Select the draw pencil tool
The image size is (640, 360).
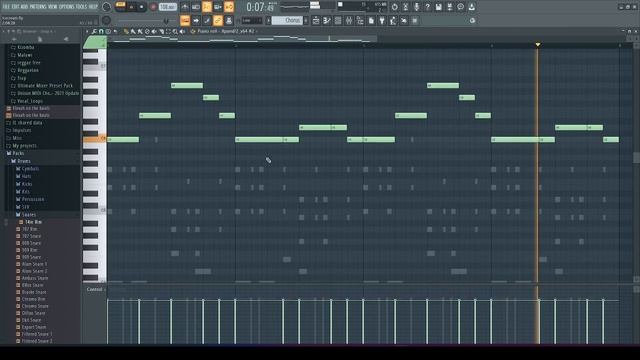tap(126, 31)
